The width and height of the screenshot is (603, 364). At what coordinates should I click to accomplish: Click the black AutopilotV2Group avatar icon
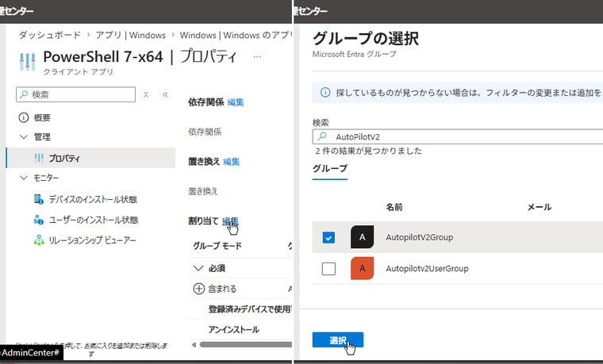point(362,237)
